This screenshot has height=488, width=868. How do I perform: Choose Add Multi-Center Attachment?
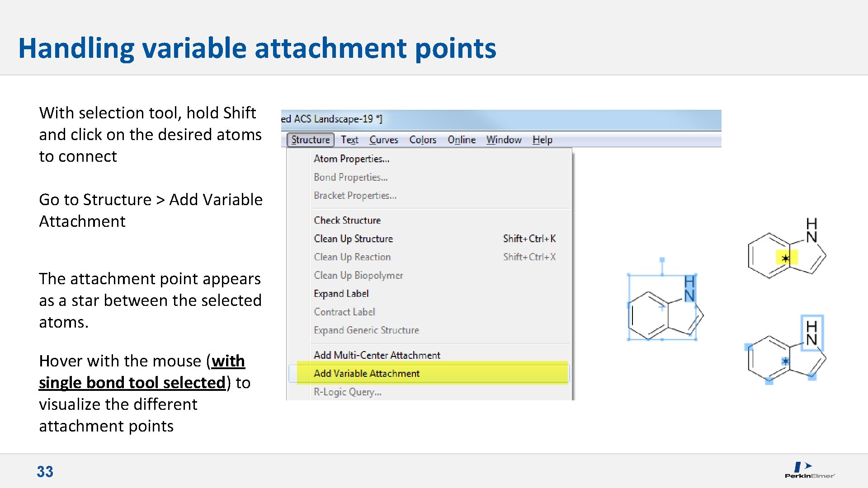point(377,355)
